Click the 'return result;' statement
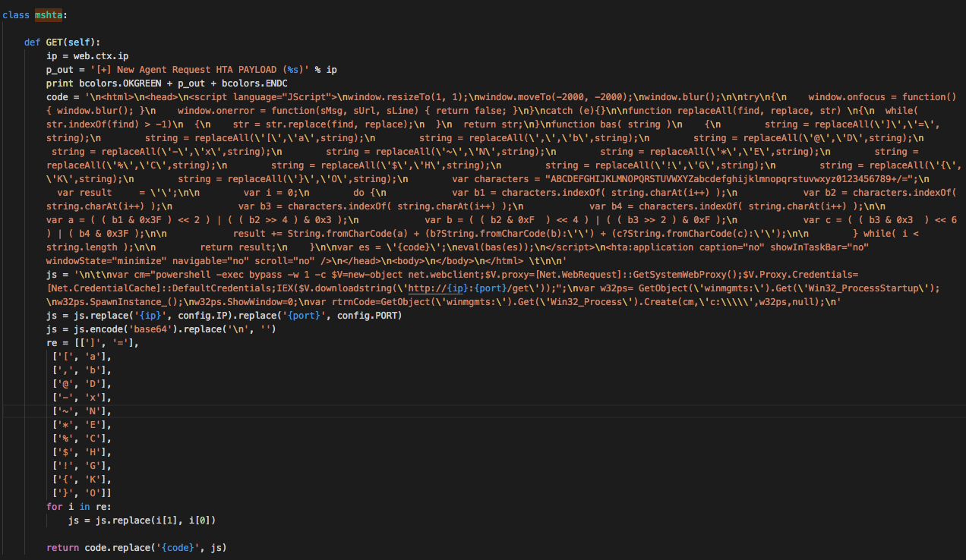 (237, 247)
